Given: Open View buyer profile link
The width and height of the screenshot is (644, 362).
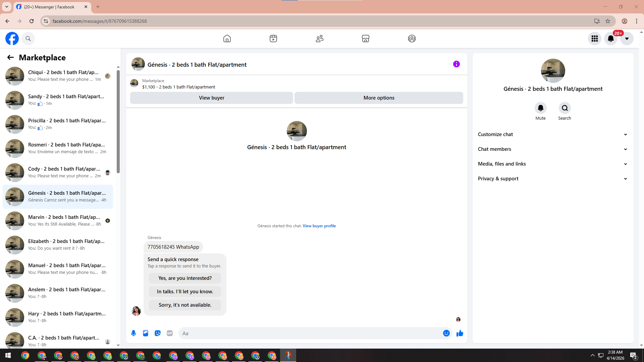Looking at the screenshot, I should [319, 226].
